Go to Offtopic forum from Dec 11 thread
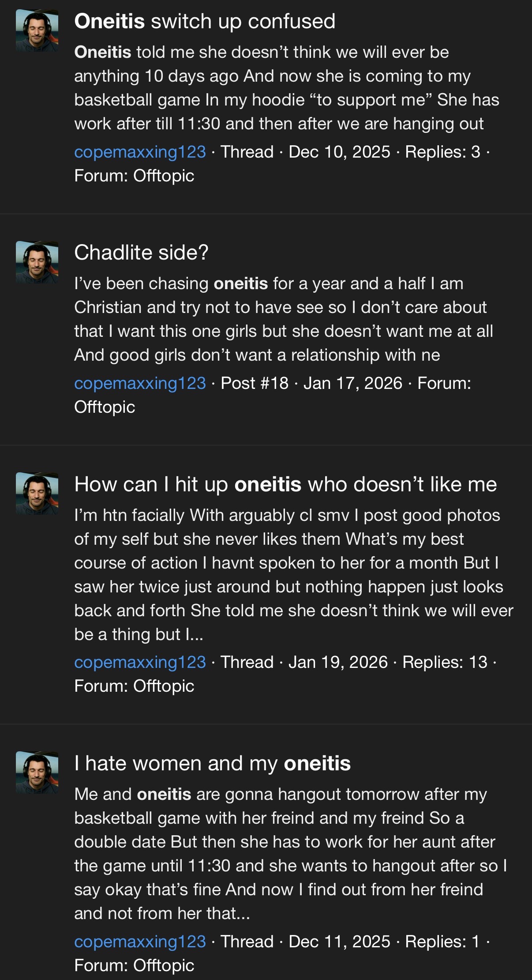This screenshot has width=532, height=980. tap(163, 965)
